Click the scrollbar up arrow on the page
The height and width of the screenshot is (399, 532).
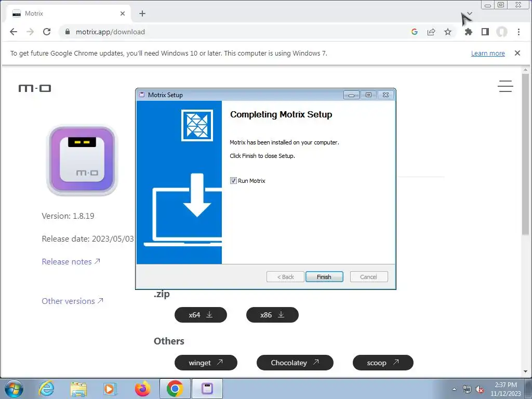525,70
